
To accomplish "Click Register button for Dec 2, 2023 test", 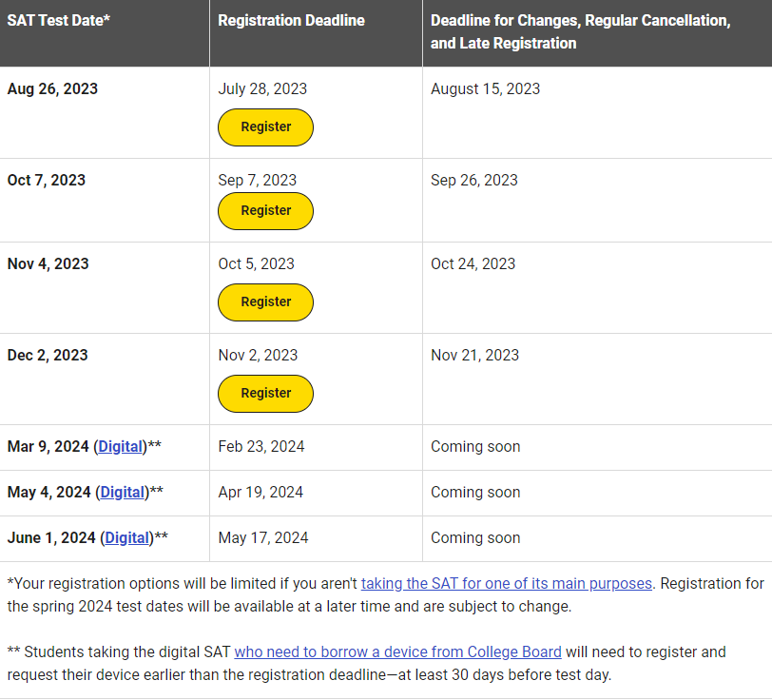I will pyautogui.click(x=265, y=394).
